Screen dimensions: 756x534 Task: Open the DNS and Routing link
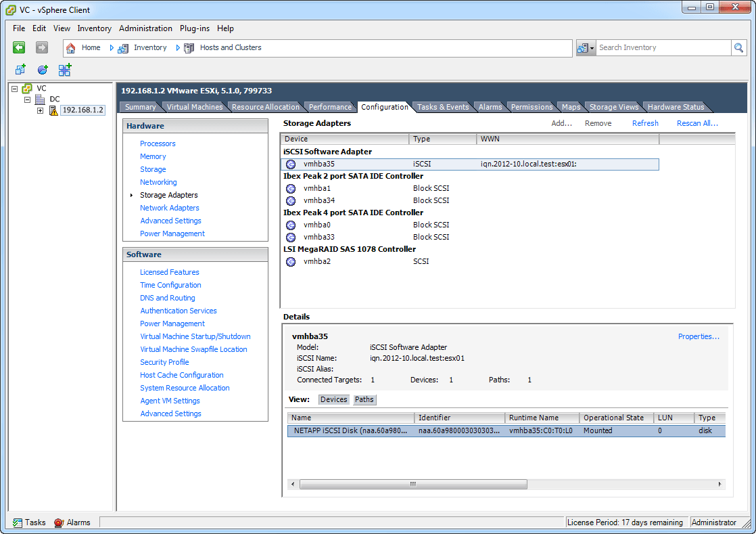[x=167, y=298]
